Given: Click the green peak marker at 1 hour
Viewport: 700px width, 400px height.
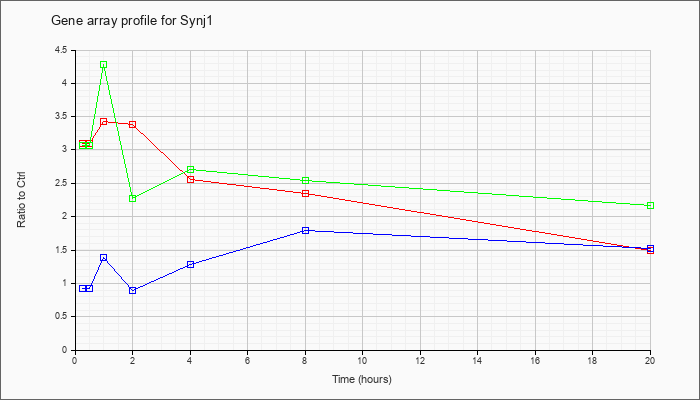Looking at the screenshot, I should (104, 65).
